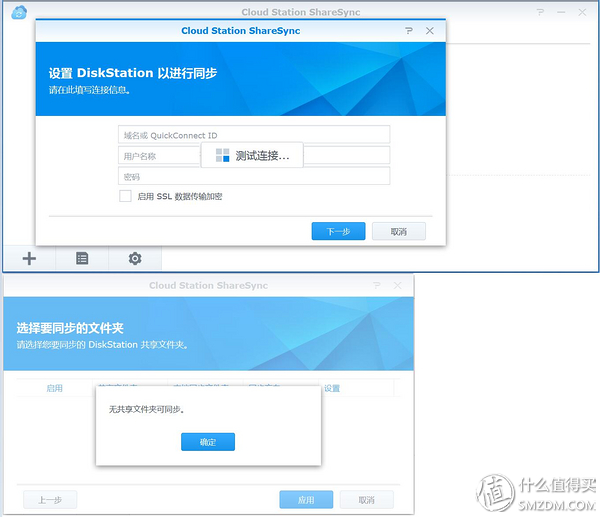The height and width of the screenshot is (517, 600).
Task: Open the log list icon in bottom toolbar
Action: 82,258
